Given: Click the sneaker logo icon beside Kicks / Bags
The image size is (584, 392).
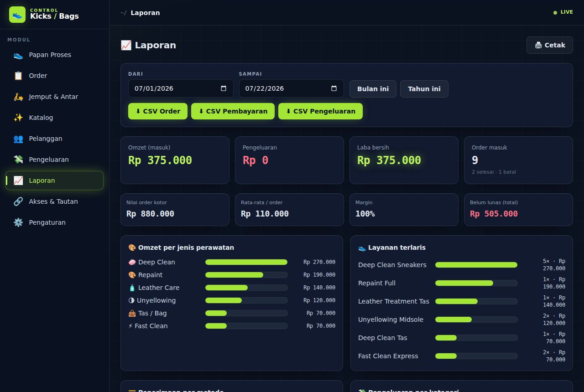Looking at the screenshot, I should pos(17,15).
